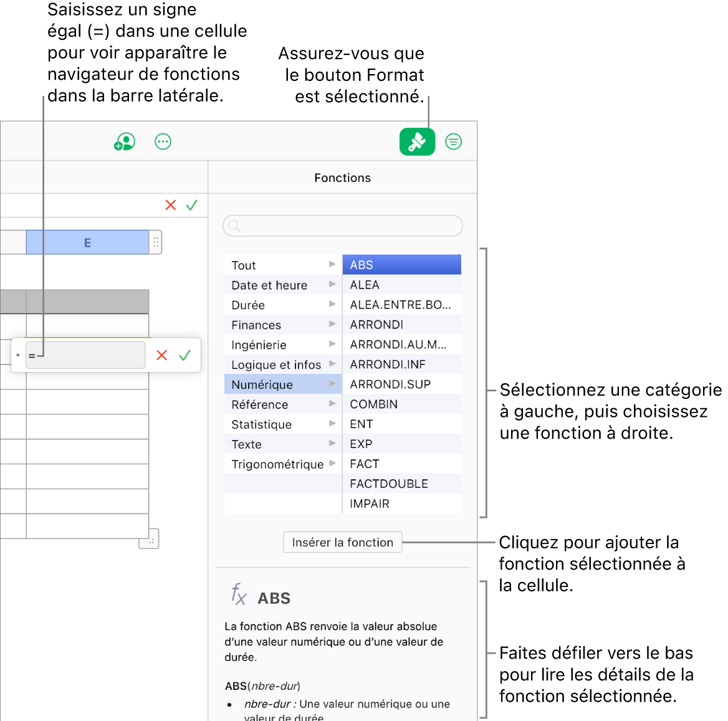
Task: Click the red X in formula bar
Action: click(170, 205)
